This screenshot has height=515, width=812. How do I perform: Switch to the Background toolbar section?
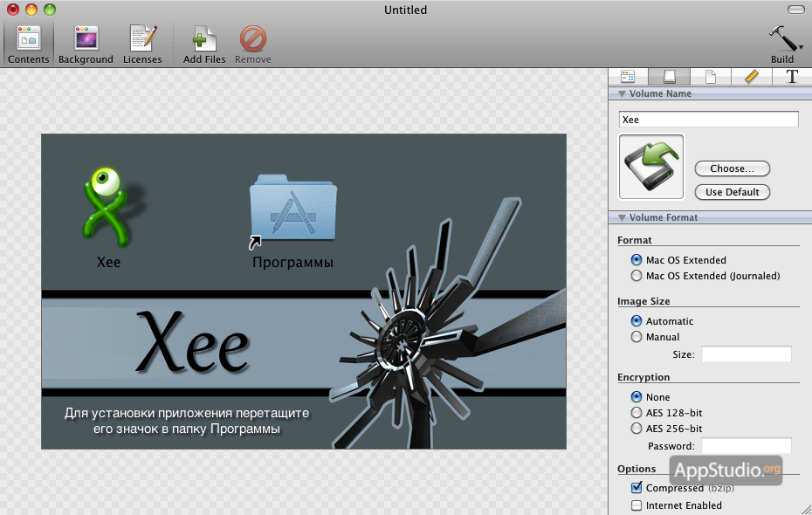tap(86, 45)
